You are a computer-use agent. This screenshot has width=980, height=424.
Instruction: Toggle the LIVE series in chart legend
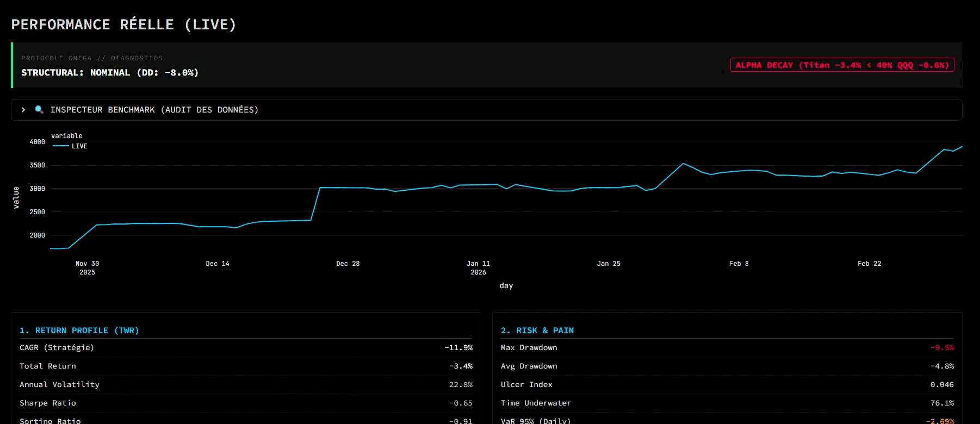(79, 146)
